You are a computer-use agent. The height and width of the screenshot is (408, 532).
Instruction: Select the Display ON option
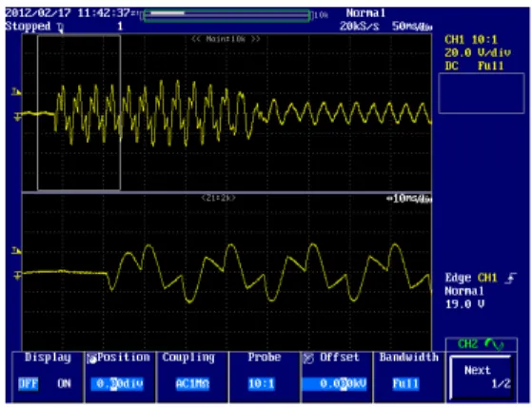point(64,384)
